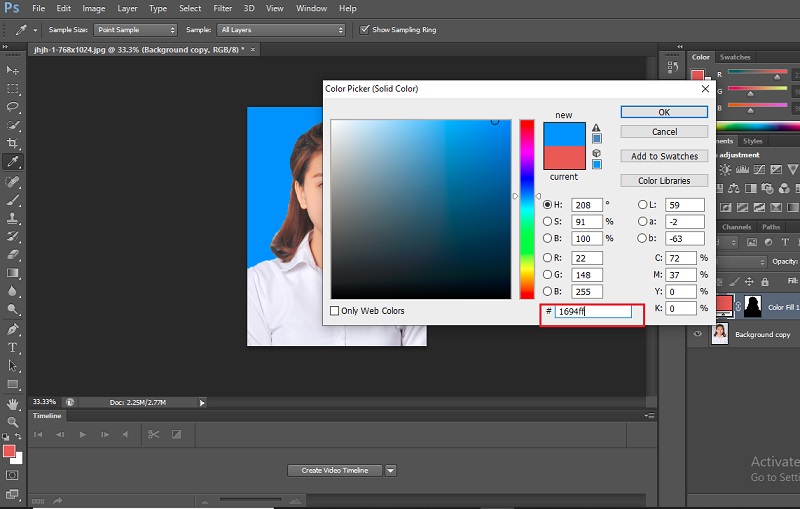Switch to the Channels tab

(x=736, y=227)
